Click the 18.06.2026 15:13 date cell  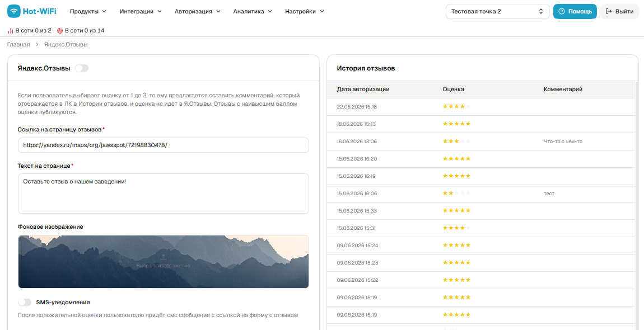point(357,124)
